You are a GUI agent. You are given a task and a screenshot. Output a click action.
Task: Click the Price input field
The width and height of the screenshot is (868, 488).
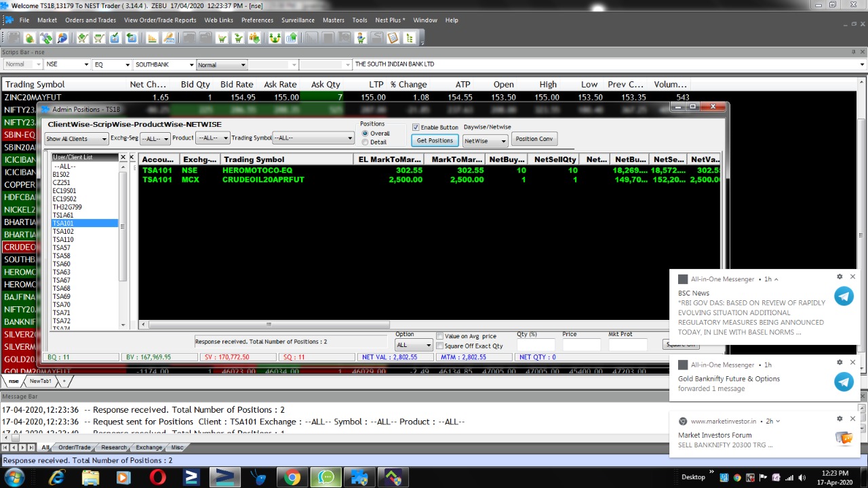point(581,346)
